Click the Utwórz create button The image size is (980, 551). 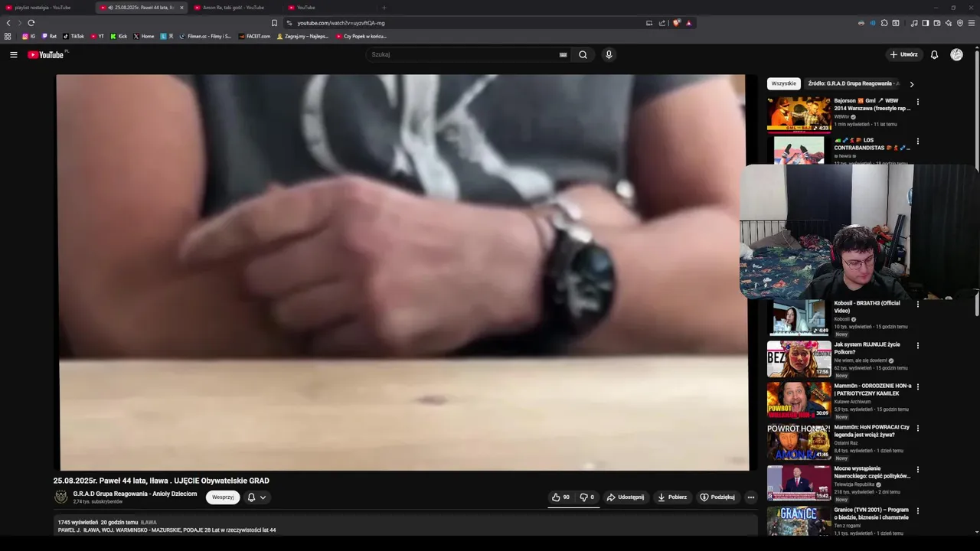(x=903, y=54)
